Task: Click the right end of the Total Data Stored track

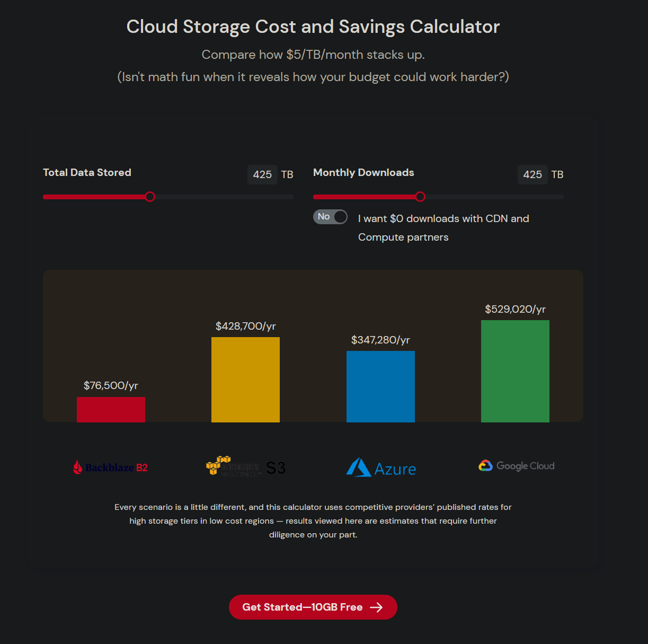Action: click(x=290, y=197)
